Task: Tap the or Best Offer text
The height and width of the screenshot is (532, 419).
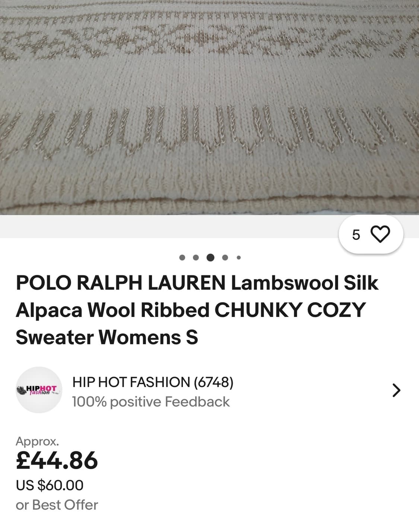Action: click(57, 505)
